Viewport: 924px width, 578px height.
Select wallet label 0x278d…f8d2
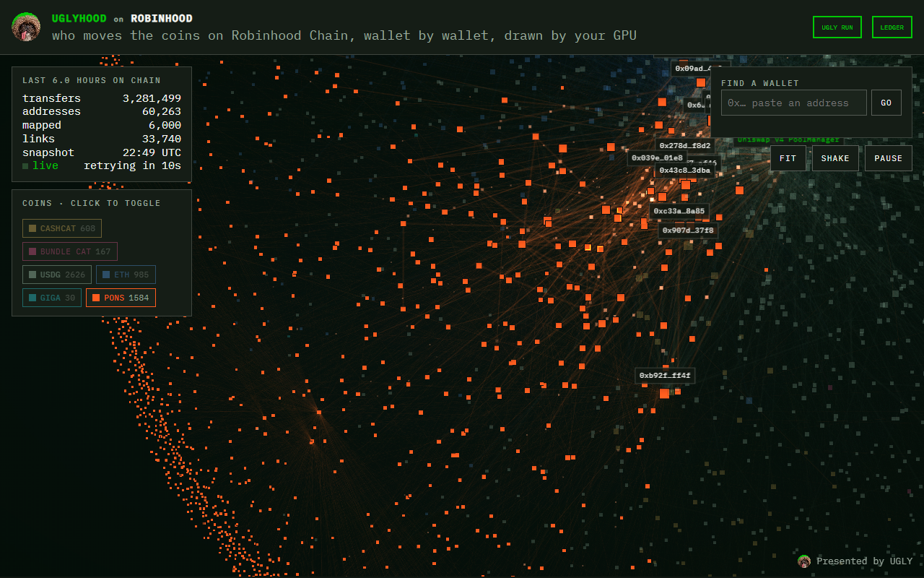click(x=685, y=146)
